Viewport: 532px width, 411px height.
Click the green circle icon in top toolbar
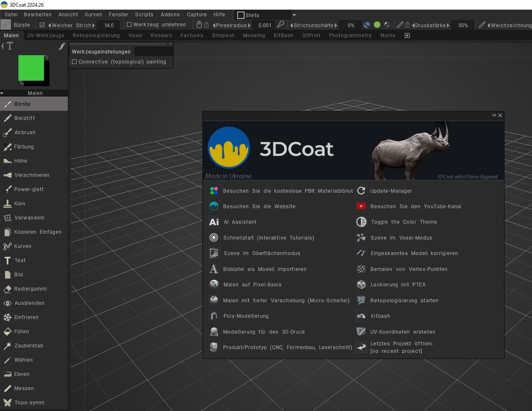377,25
